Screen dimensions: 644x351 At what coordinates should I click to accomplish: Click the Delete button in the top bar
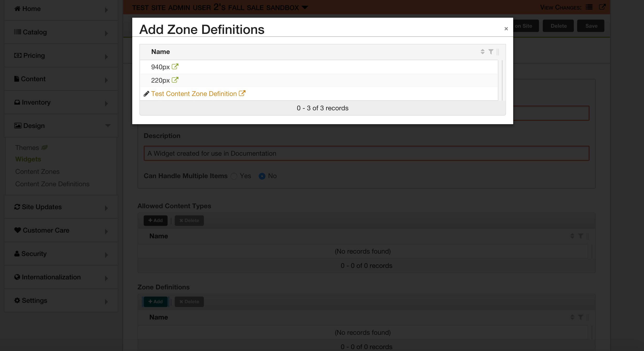point(558,26)
